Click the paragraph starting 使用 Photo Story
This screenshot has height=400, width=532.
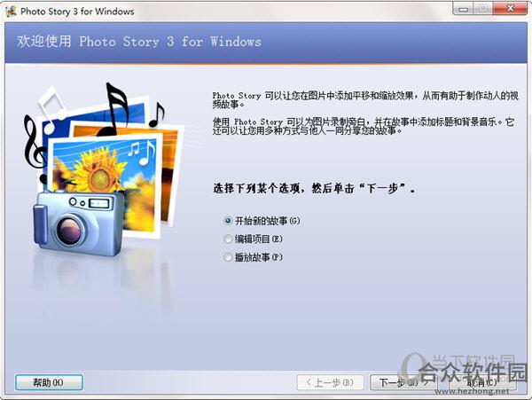coord(363,126)
